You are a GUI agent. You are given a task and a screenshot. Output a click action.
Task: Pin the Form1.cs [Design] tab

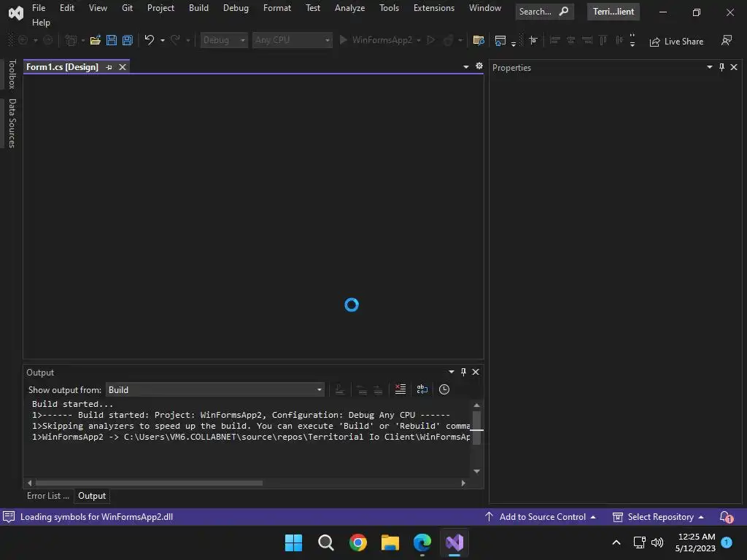(x=109, y=67)
